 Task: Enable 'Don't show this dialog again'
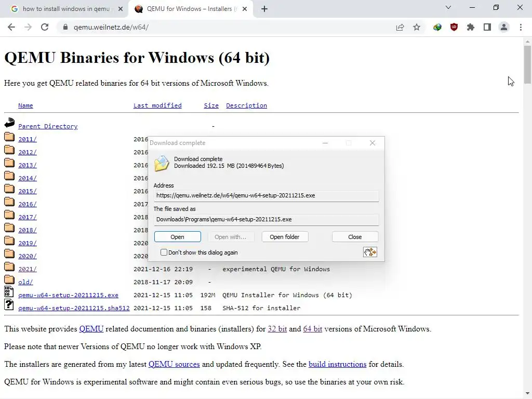[164, 252]
